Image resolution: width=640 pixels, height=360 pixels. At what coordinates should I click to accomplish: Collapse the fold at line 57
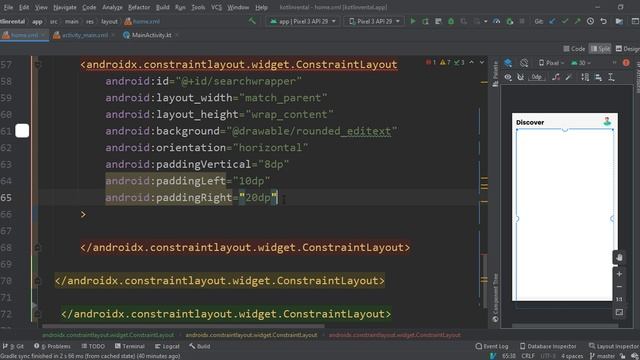(38, 64)
